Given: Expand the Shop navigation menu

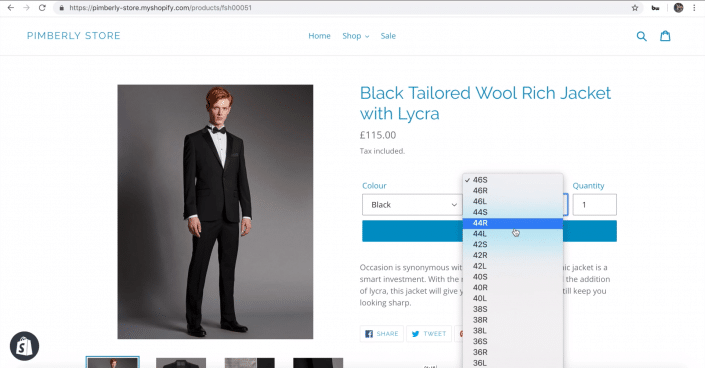Looking at the screenshot, I should pyautogui.click(x=356, y=36).
